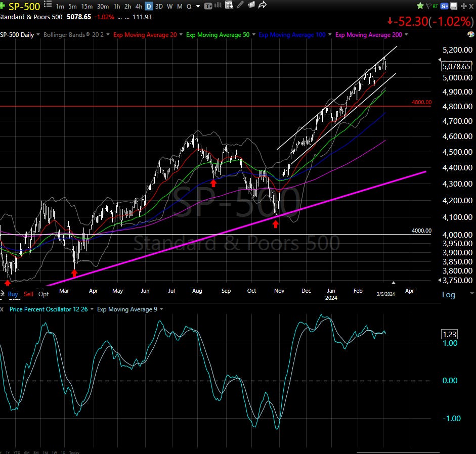Screen dimensions: 476x454
Task: Click the 4000.00 white line label
Action: [x=422, y=231]
